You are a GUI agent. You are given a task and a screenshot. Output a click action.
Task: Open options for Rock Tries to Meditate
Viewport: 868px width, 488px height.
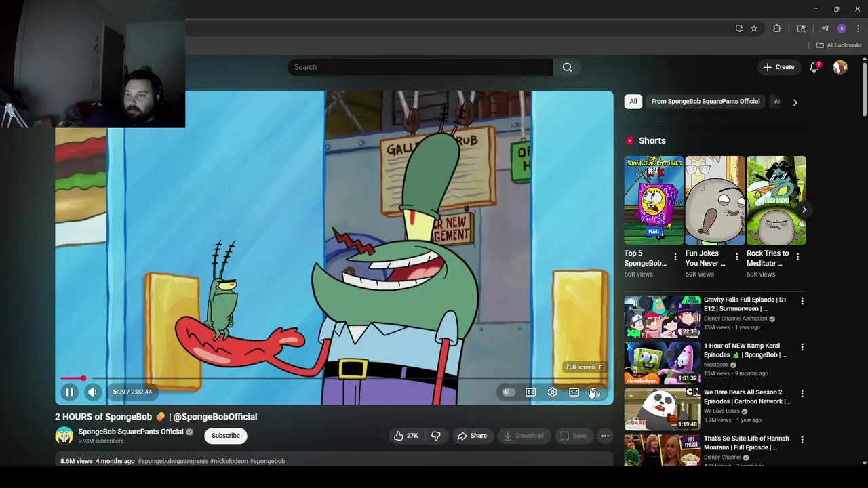tap(797, 257)
